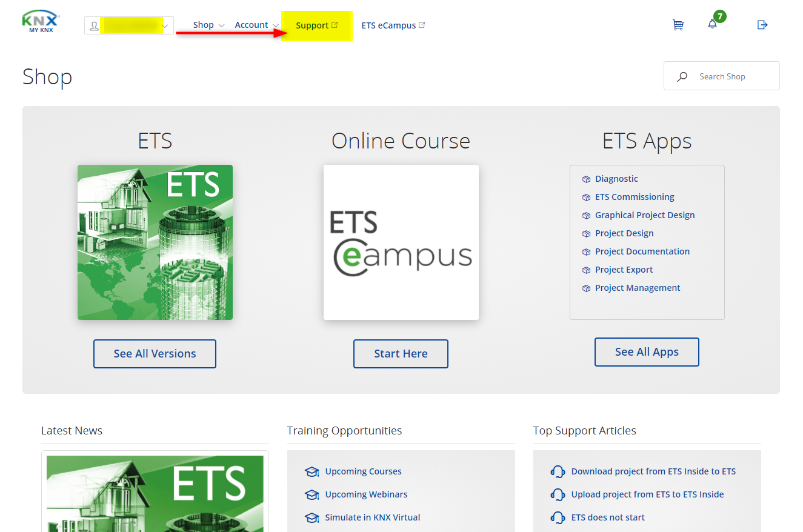Open the Graphical Project Design link
This screenshot has width=803, height=532.
[x=645, y=215]
